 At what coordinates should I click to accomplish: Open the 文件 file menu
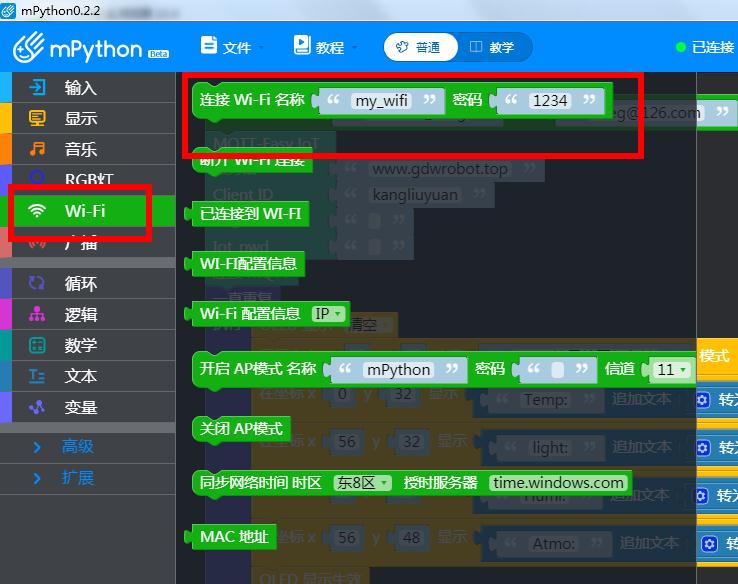(233, 47)
